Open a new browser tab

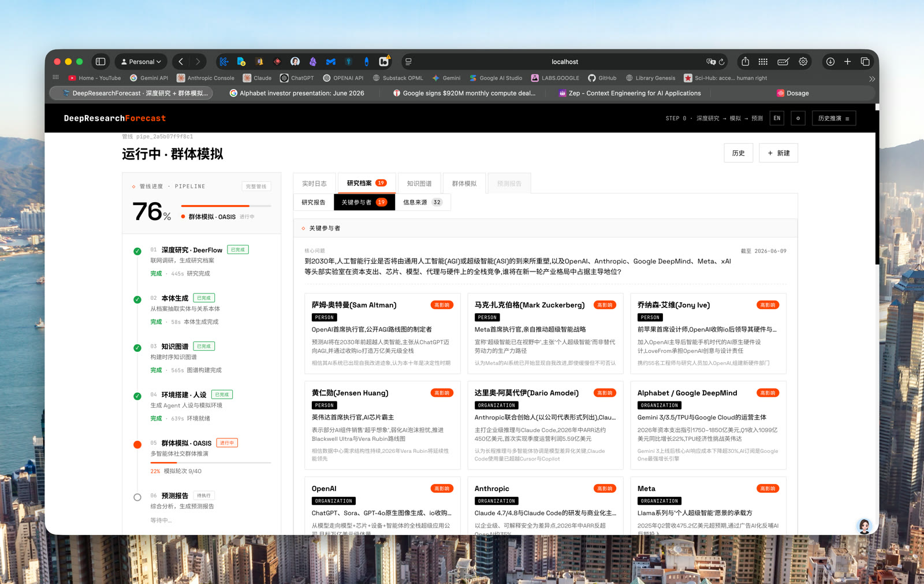(x=847, y=62)
